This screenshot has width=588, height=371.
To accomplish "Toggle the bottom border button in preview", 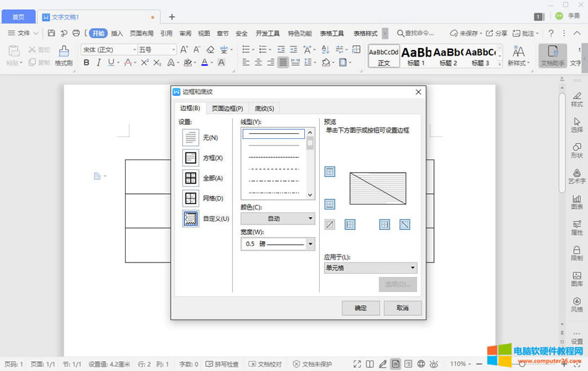I will pyautogui.click(x=330, y=205).
